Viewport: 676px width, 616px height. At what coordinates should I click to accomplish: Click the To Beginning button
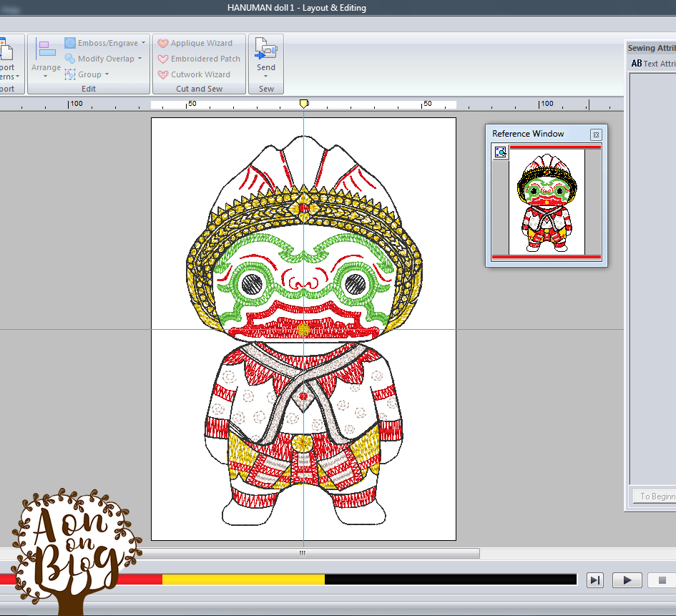pos(655,496)
